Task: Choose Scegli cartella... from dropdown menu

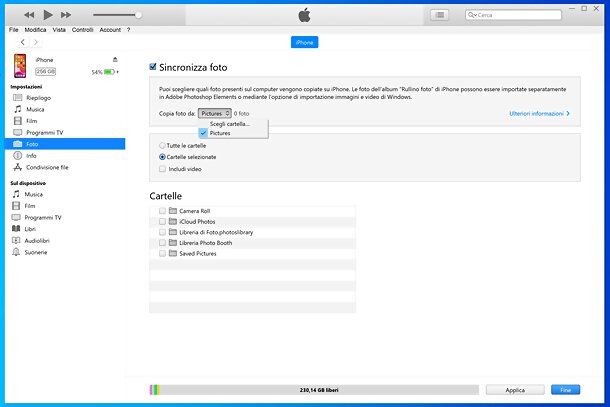Action: (x=230, y=124)
